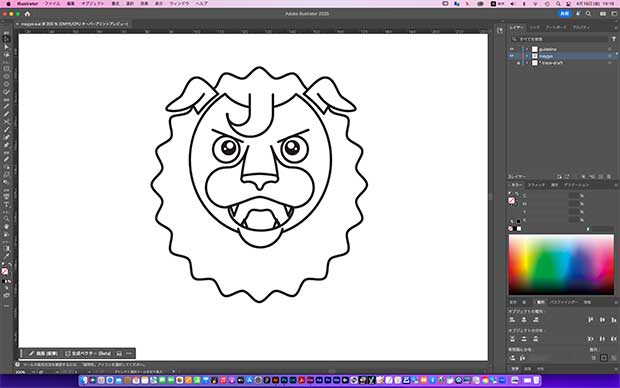Expand the trace-draft layer disclosure arrow

527,63
